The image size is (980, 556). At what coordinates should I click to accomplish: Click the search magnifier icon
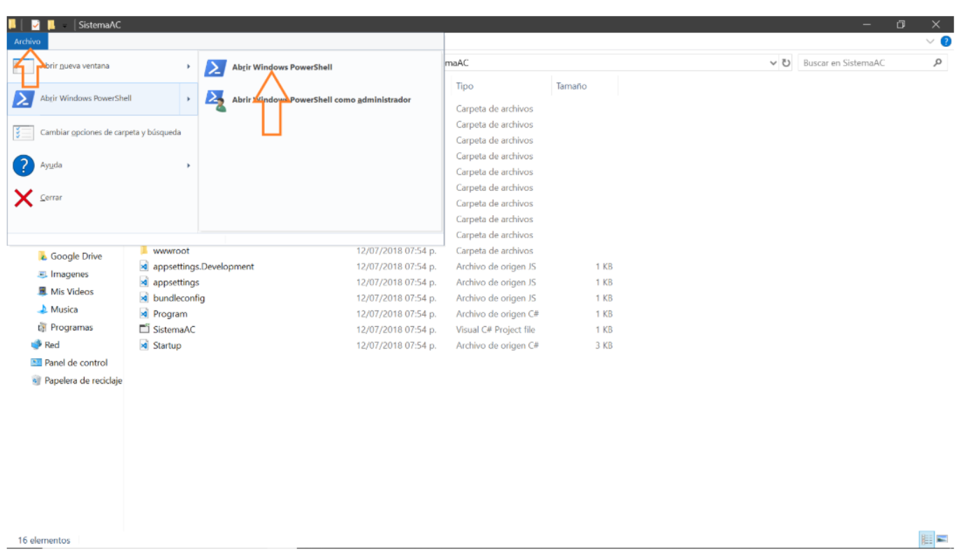[937, 63]
